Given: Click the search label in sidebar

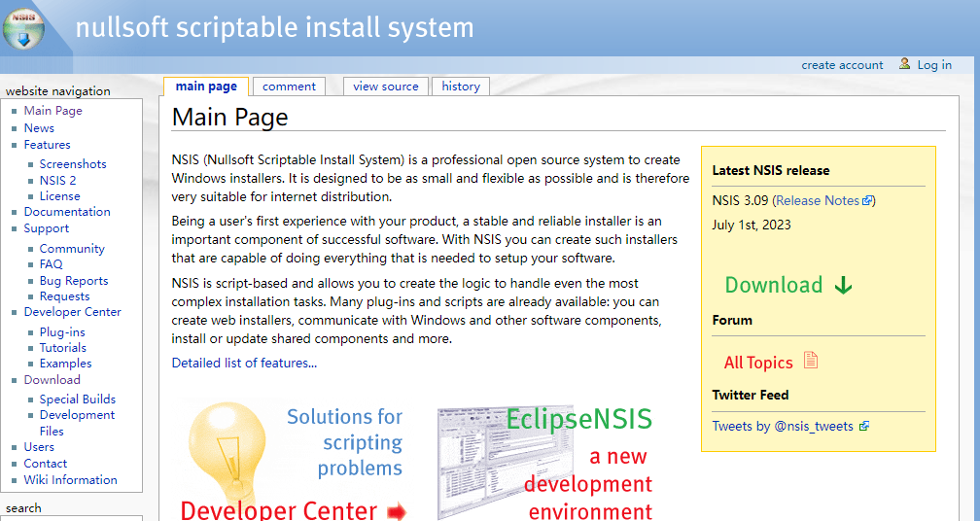Looking at the screenshot, I should (23, 508).
